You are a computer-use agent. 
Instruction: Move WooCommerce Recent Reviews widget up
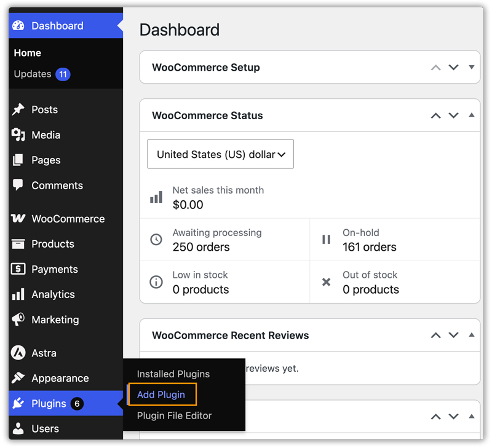436,336
